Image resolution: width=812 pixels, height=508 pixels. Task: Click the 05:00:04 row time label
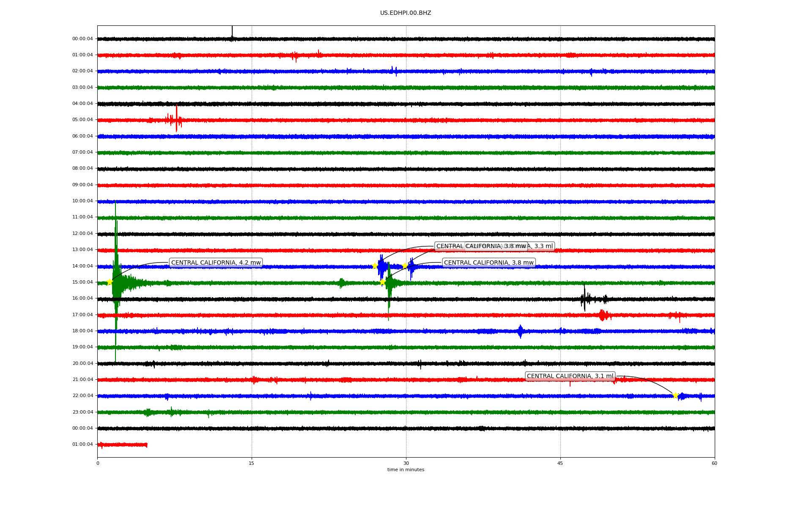82,119
